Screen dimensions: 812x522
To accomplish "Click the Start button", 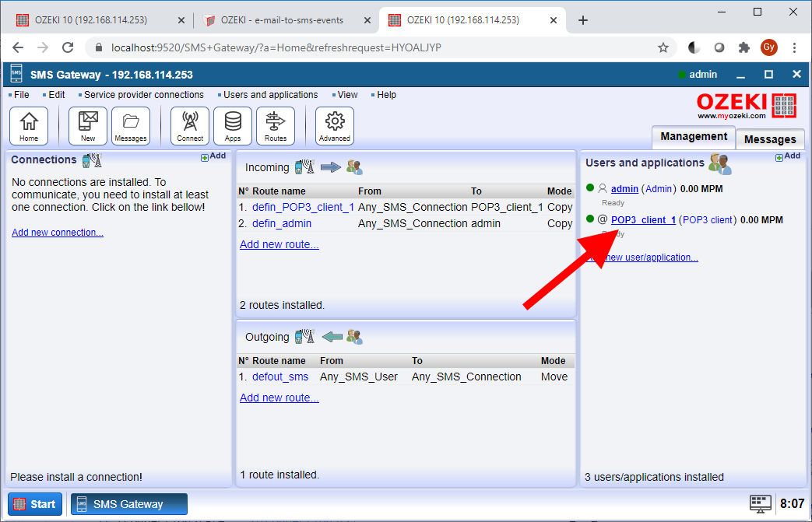I will (x=35, y=504).
